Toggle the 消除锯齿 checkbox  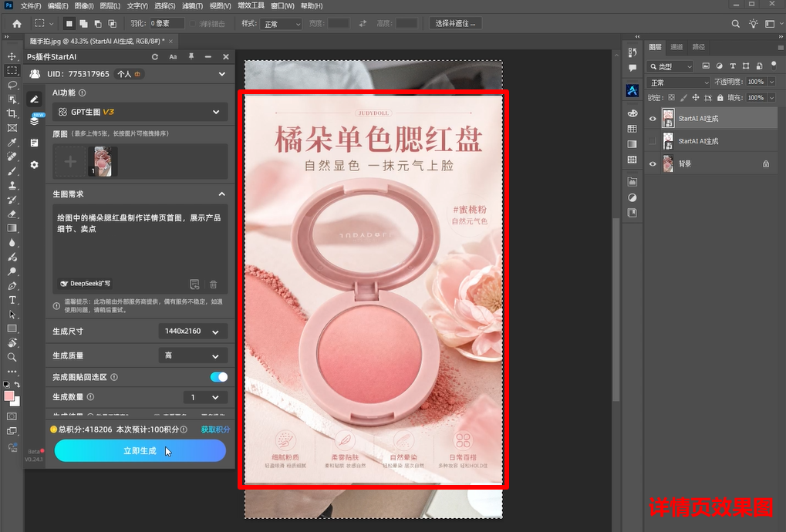coord(193,24)
